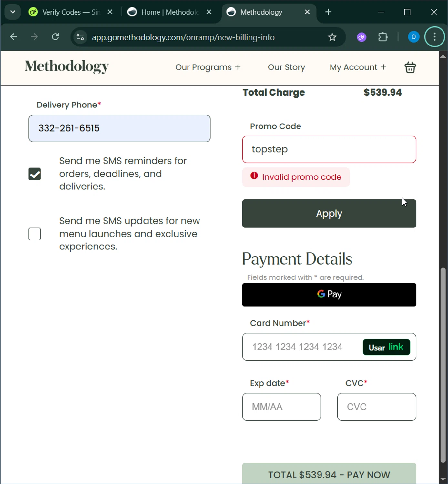
Task: Click the Exp date field
Action: click(x=281, y=407)
